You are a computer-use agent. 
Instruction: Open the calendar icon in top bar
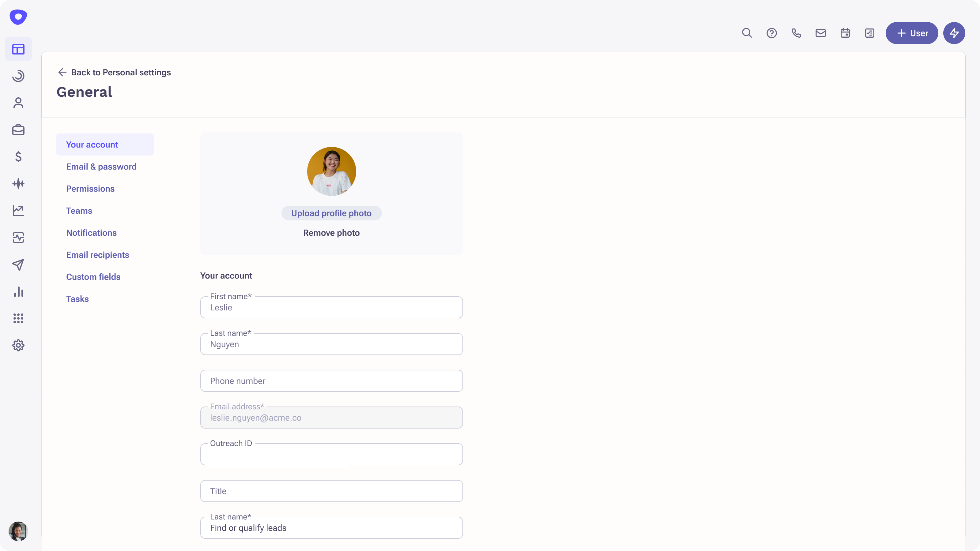(x=845, y=33)
